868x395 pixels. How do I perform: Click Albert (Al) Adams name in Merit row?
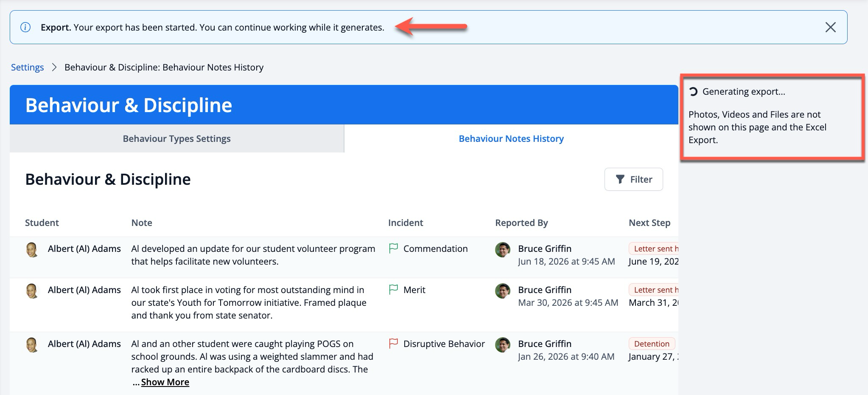84,290
